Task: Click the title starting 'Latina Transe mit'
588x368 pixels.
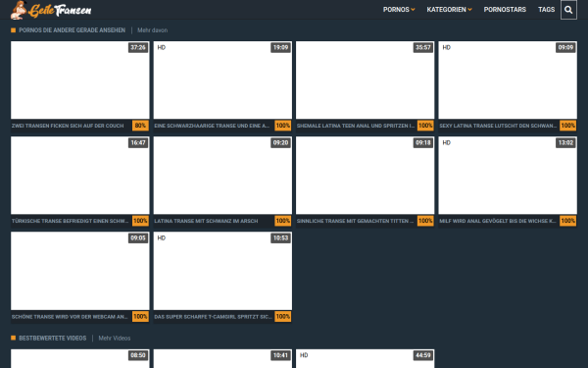Action: (206, 221)
